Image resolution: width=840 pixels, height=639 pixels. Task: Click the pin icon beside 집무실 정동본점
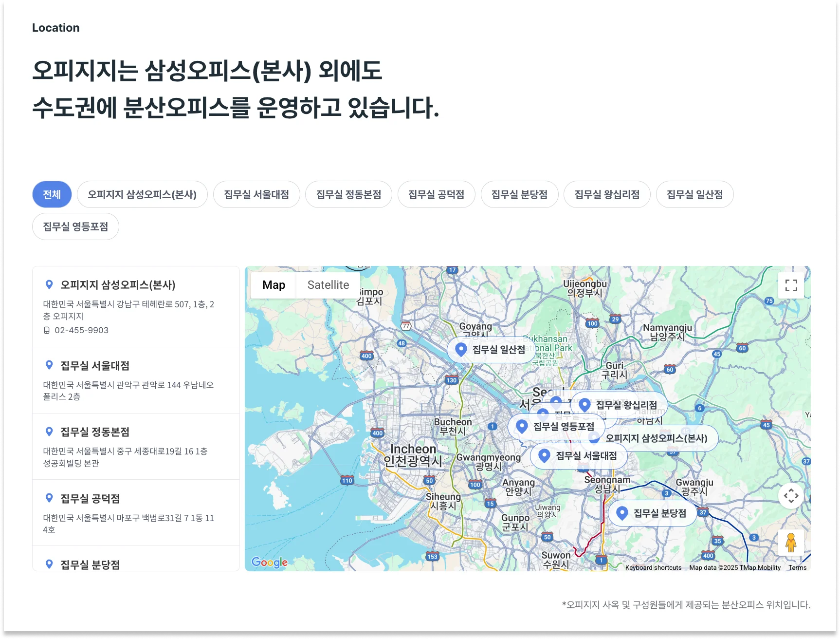[49, 432]
